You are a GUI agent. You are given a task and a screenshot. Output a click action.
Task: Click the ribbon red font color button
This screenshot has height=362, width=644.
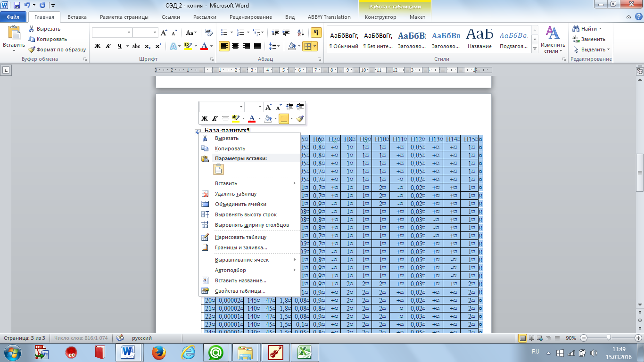point(204,46)
